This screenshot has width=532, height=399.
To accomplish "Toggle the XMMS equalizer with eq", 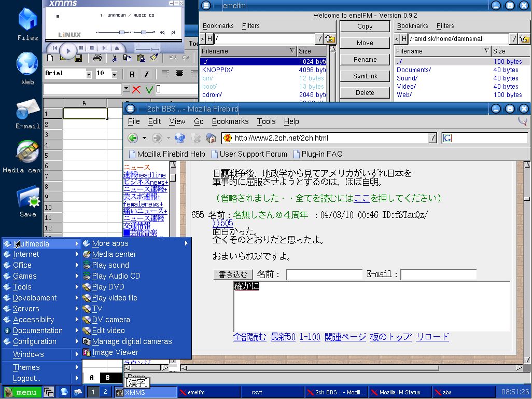I will [162, 33].
